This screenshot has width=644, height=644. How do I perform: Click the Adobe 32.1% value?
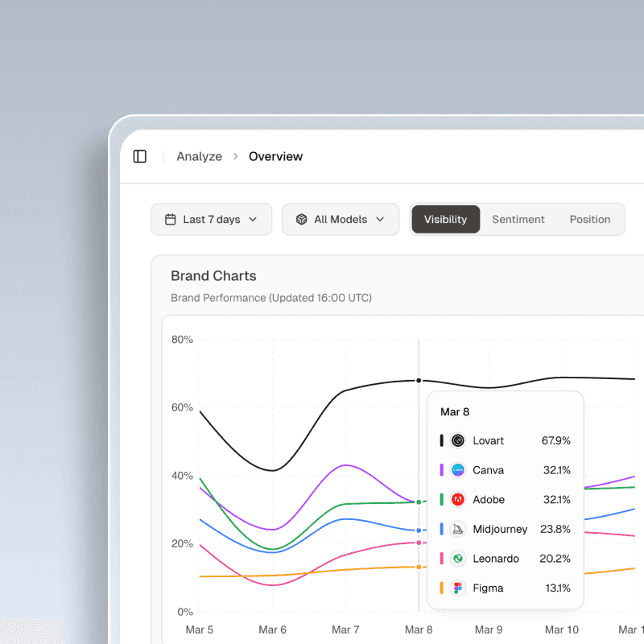pyautogui.click(x=556, y=499)
